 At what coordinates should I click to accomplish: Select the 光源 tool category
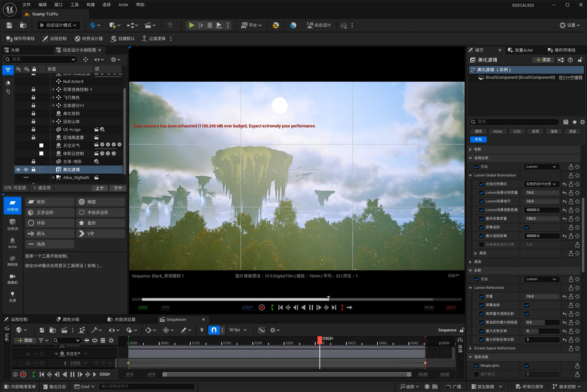click(12, 297)
